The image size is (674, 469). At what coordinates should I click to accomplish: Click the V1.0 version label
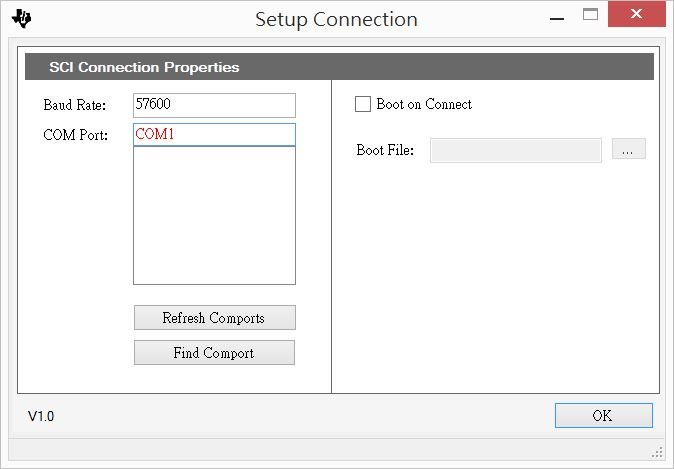[x=41, y=416]
